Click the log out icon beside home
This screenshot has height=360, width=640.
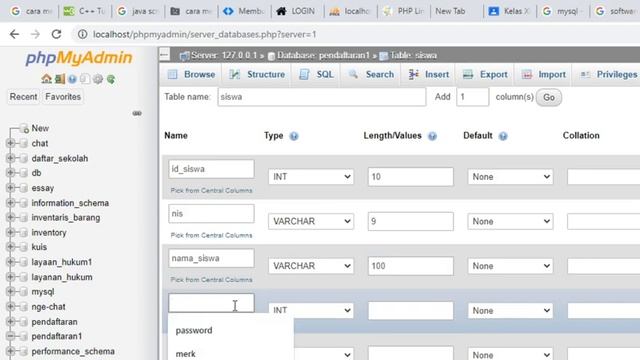[x=60, y=79]
